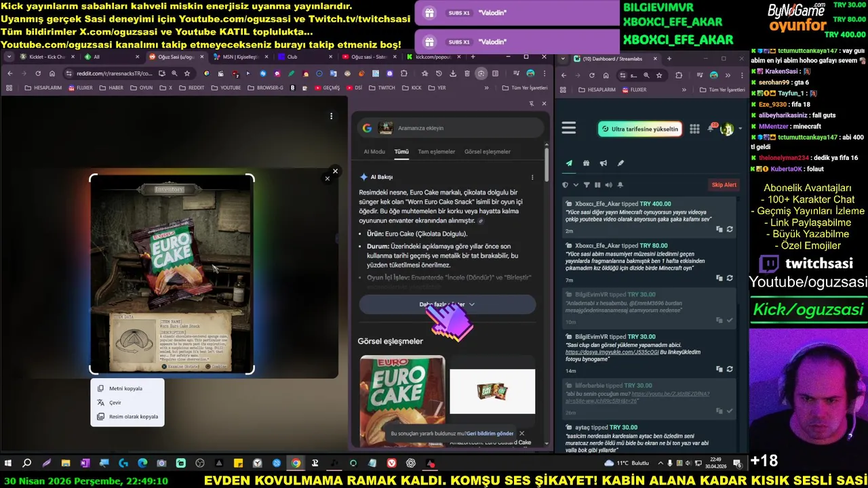The image size is (868, 488).
Task: Open the dosya.imgyukle.com link in tip
Action: click(612, 352)
